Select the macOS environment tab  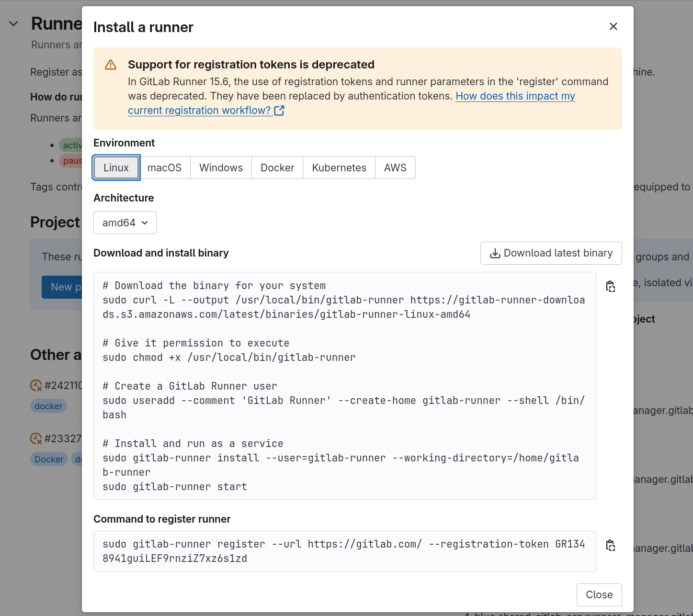[x=164, y=168]
